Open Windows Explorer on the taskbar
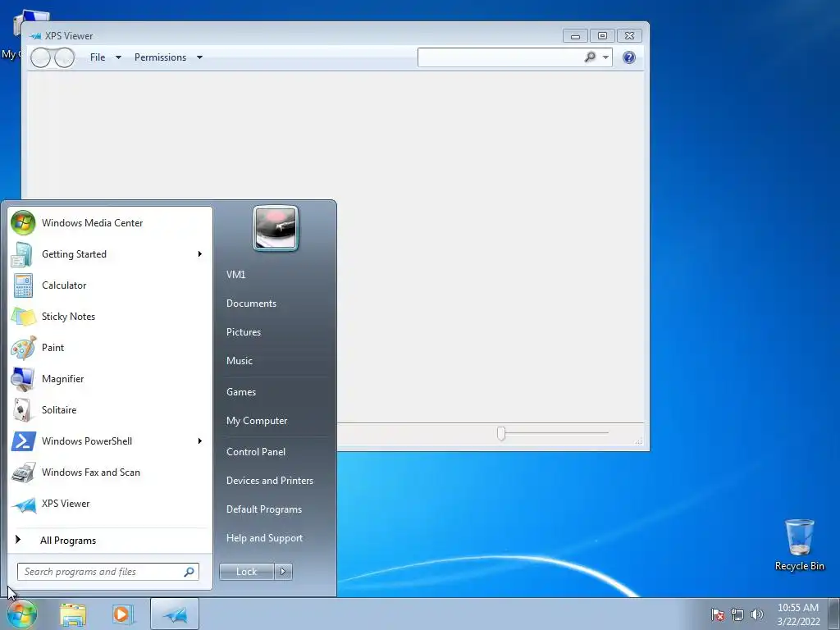The image size is (840, 630). point(73,614)
